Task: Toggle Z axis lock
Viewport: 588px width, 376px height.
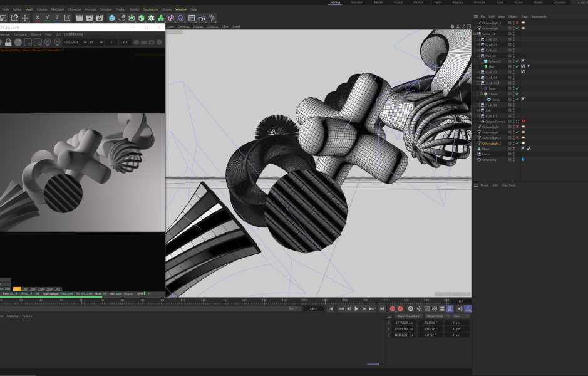Action: 57,18
